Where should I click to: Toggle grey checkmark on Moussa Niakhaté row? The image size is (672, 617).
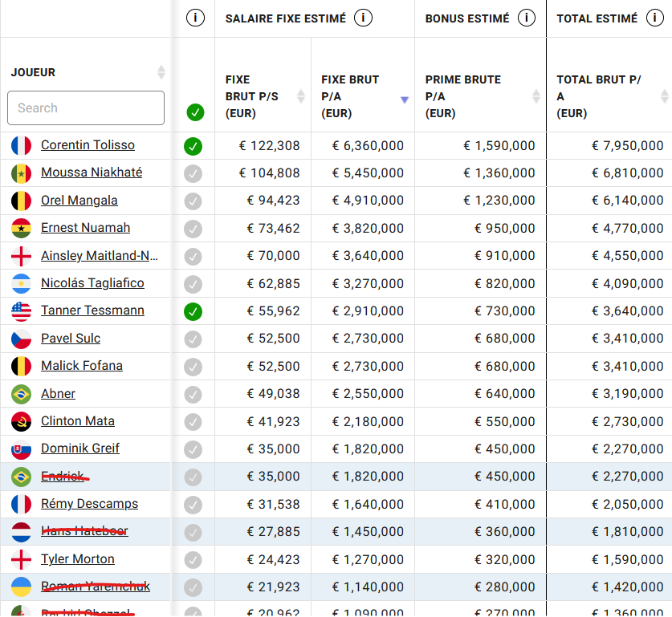(x=193, y=174)
